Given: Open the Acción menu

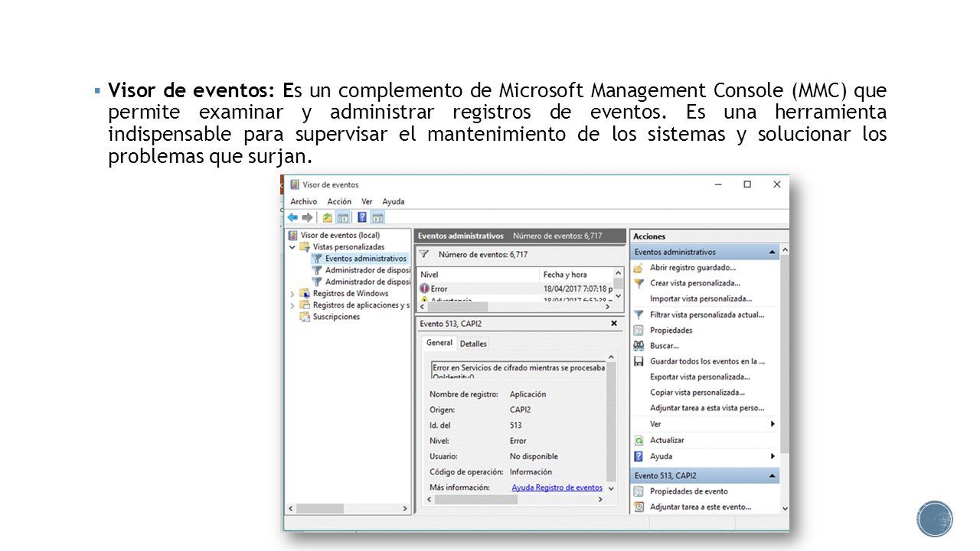Looking at the screenshot, I should (x=339, y=201).
